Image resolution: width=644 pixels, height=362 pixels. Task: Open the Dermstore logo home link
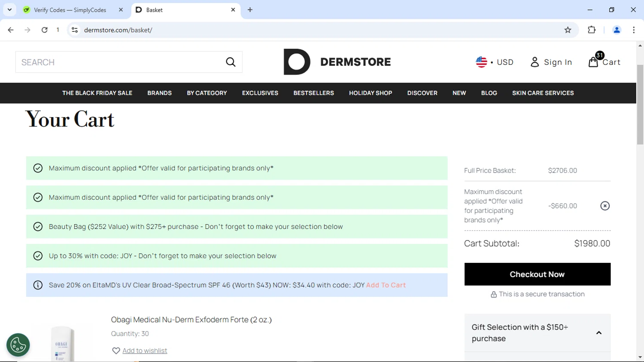coord(337,62)
